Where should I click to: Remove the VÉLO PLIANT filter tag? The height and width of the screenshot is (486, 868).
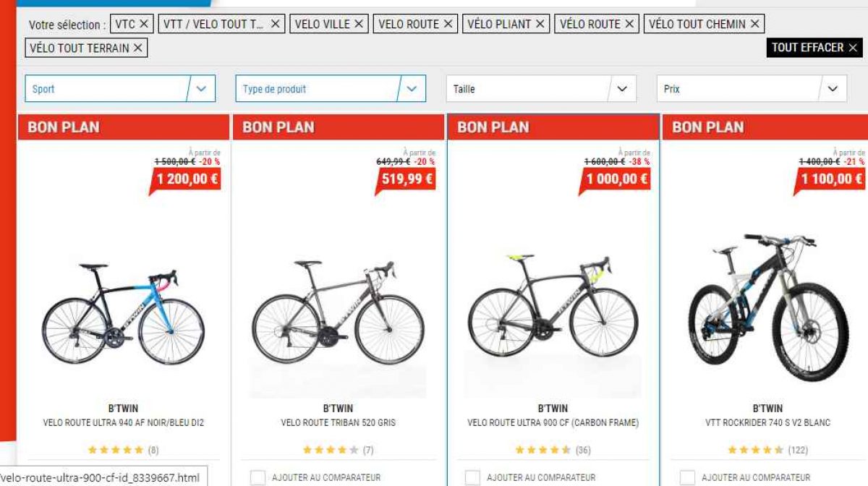[540, 24]
